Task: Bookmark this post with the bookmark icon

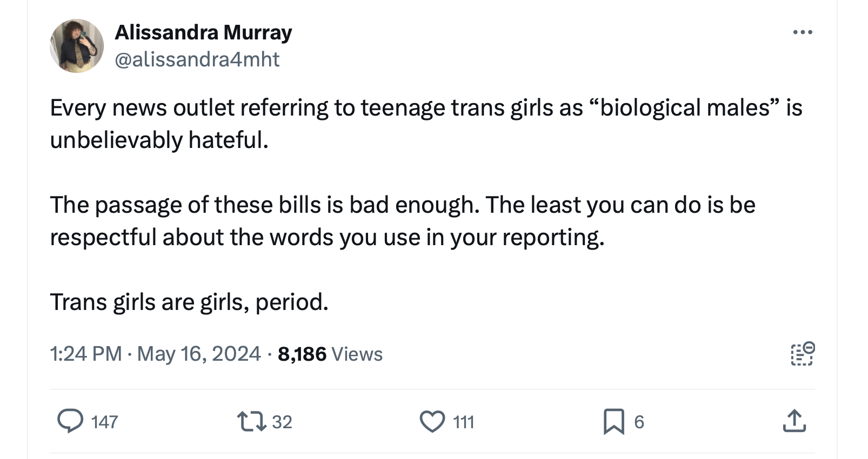Action: coord(613,421)
